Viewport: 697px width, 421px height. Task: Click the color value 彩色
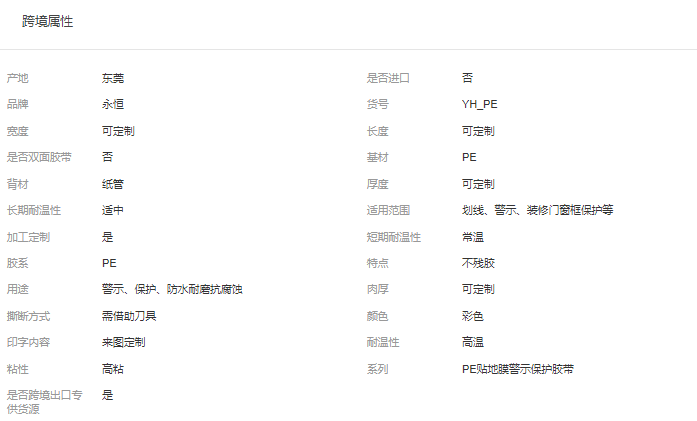coord(473,316)
